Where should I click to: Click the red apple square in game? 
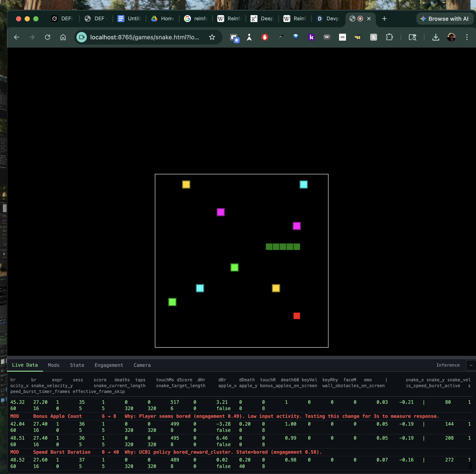(297, 316)
